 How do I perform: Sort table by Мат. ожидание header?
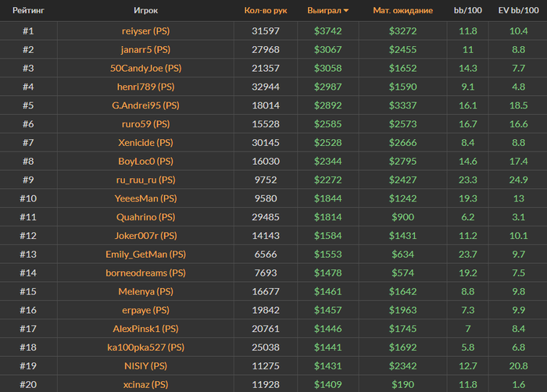(x=403, y=10)
